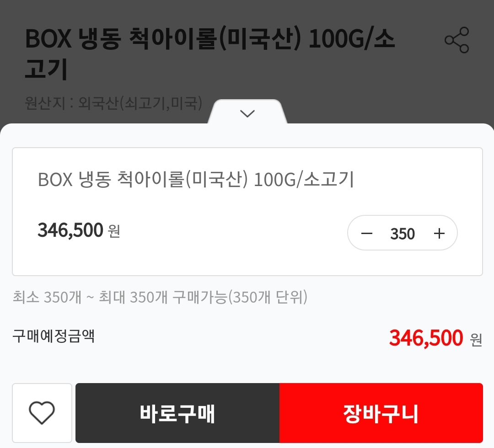Click the red 장바구니 cart button
This screenshot has width=494, height=448.
point(381,413)
